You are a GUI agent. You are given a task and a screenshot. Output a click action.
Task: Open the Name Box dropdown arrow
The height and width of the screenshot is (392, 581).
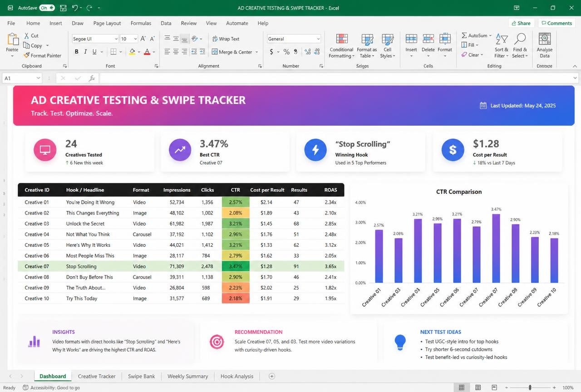pyautogui.click(x=38, y=78)
